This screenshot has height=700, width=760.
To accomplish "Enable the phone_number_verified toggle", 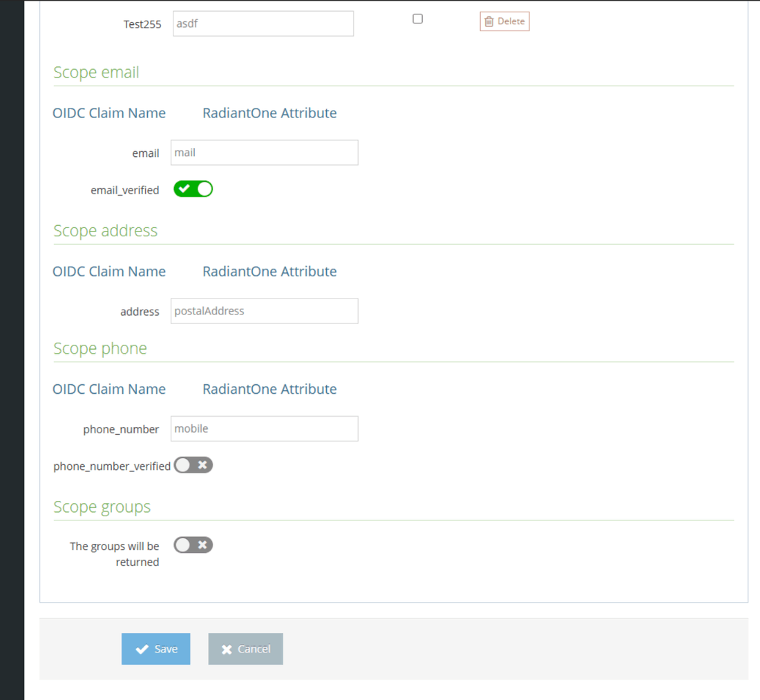I will tap(193, 465).
